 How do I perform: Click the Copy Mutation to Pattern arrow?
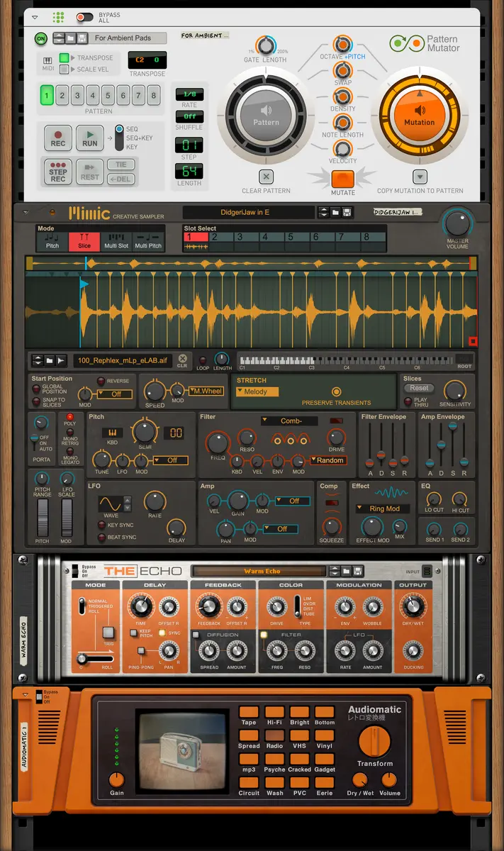click(420, 177)
